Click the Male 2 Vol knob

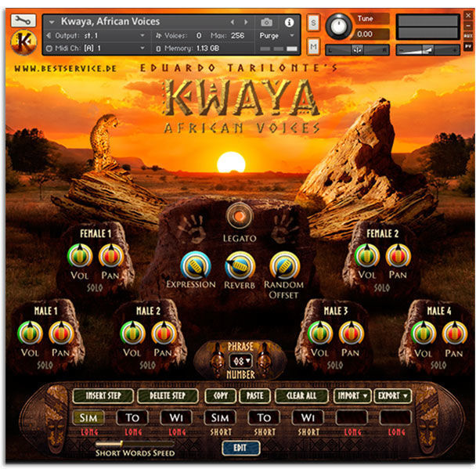point(132,334)
